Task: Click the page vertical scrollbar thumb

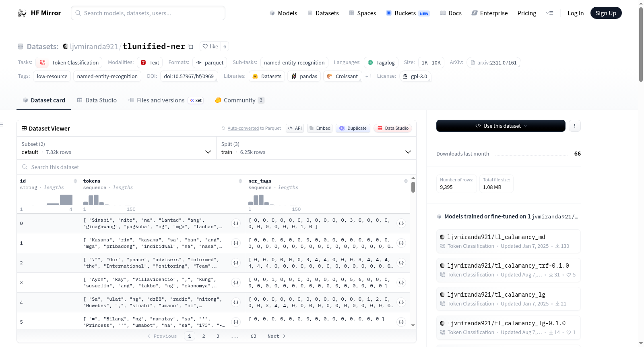Action: pyautogui.click(x=641, y=44)
